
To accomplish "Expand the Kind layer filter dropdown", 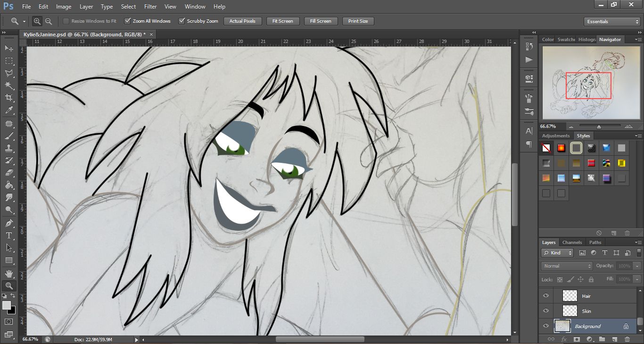I will (x=557, y=253).
